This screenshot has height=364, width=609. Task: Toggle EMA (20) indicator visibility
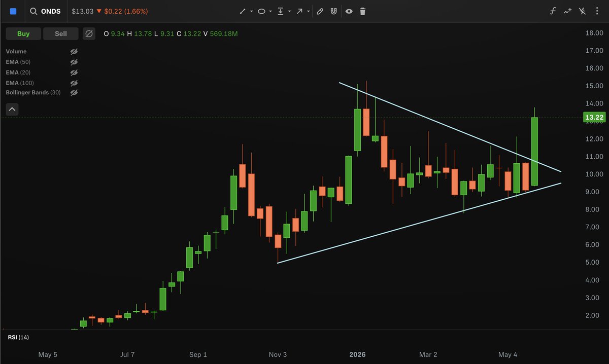click(74, 72)
